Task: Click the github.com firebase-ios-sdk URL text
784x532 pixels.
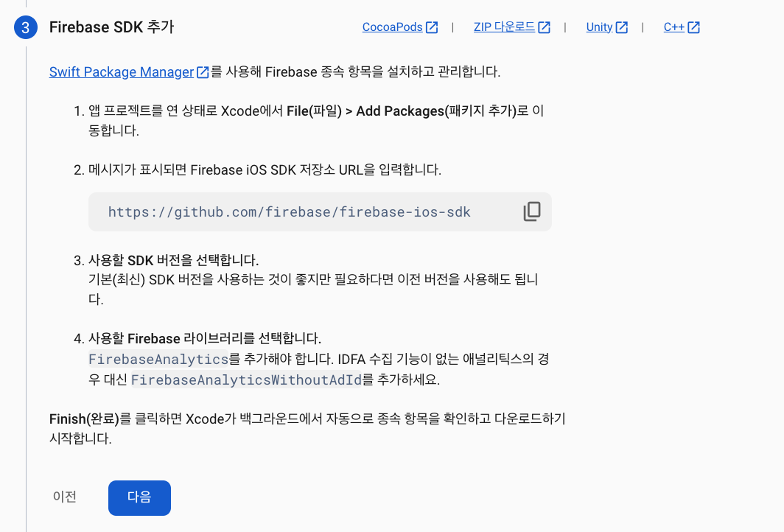Action: (289, 212)
